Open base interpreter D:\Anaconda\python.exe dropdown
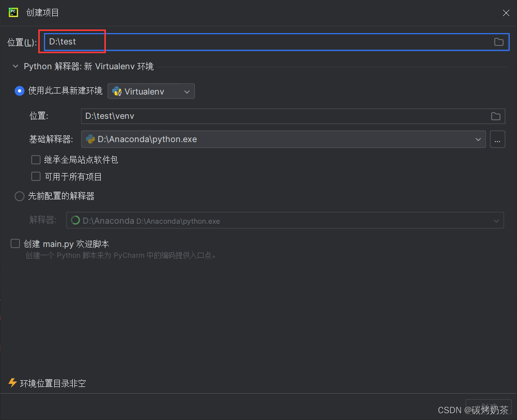 283,139
